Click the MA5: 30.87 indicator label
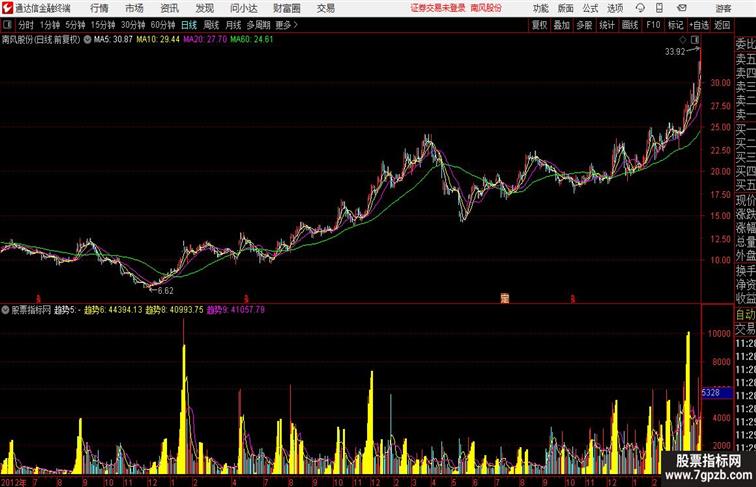The image size is (756, 487). point(113,40)
